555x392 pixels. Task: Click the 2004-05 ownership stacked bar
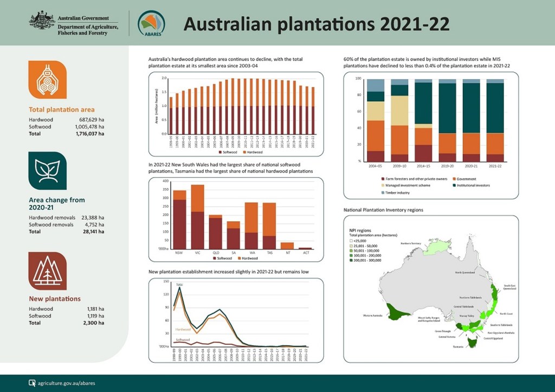[x=375, y=120]
